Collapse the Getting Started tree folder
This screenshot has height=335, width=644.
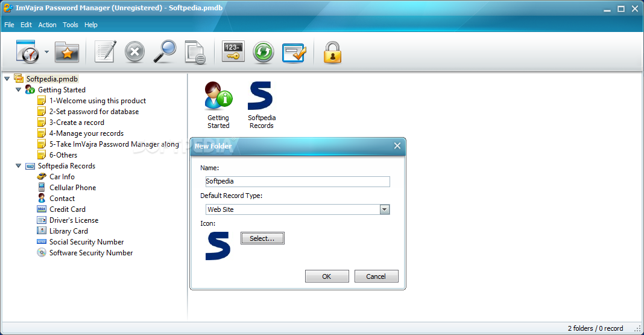[18, 89]
